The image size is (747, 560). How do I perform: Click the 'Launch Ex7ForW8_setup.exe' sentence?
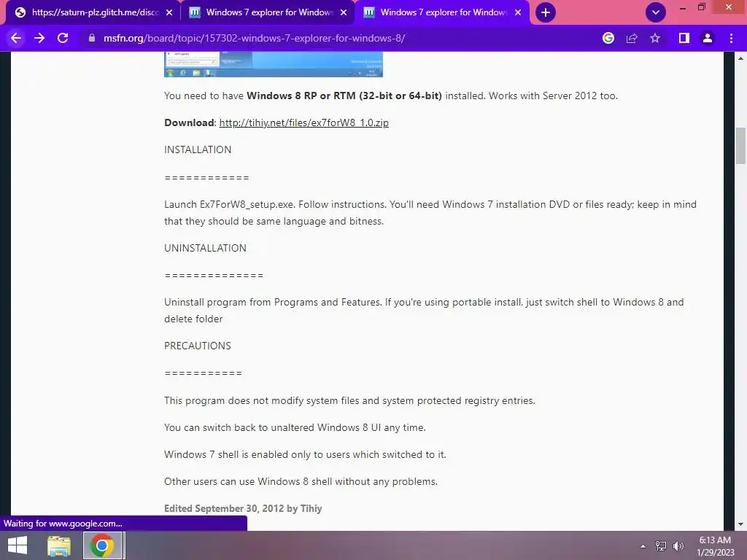[230, 205]
